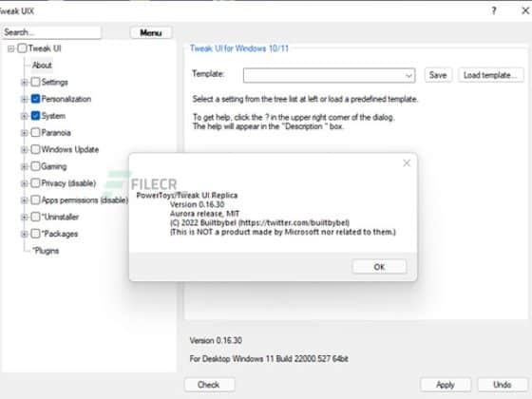Uncheck the System checkbox
This screenshot has width=532, height=399.
click(x=35, y=116)
